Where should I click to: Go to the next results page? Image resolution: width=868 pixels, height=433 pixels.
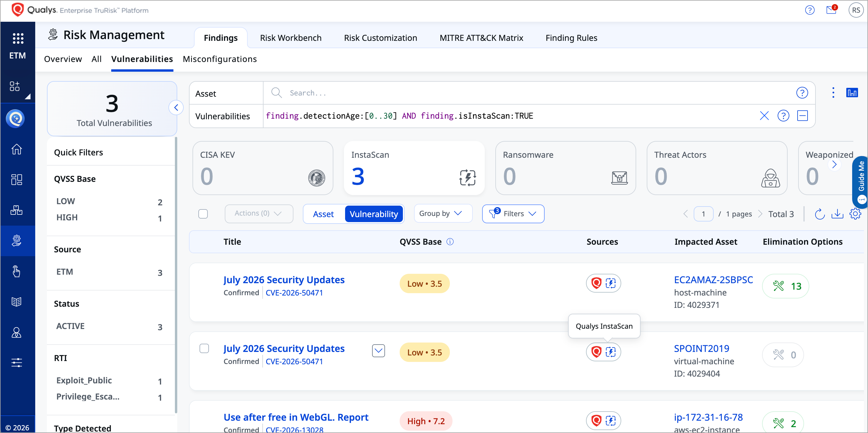tap(760, 214)
